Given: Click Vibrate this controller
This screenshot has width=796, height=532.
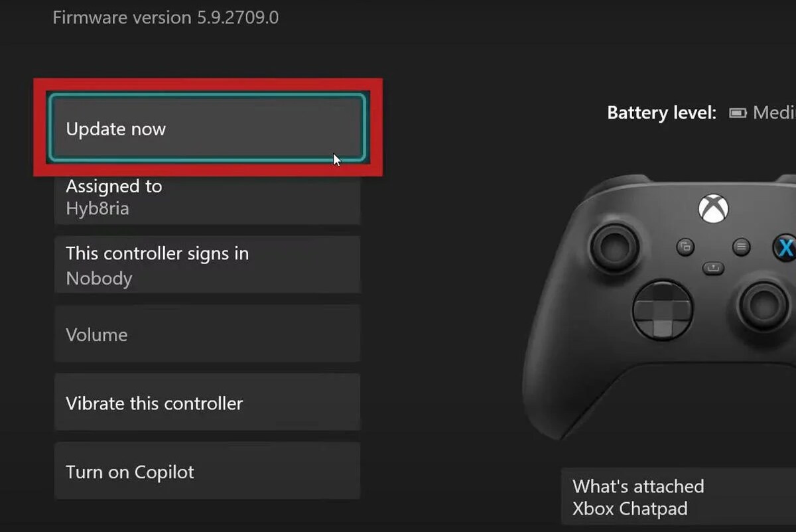Looking at the screenshot, I should pos(207,403).
